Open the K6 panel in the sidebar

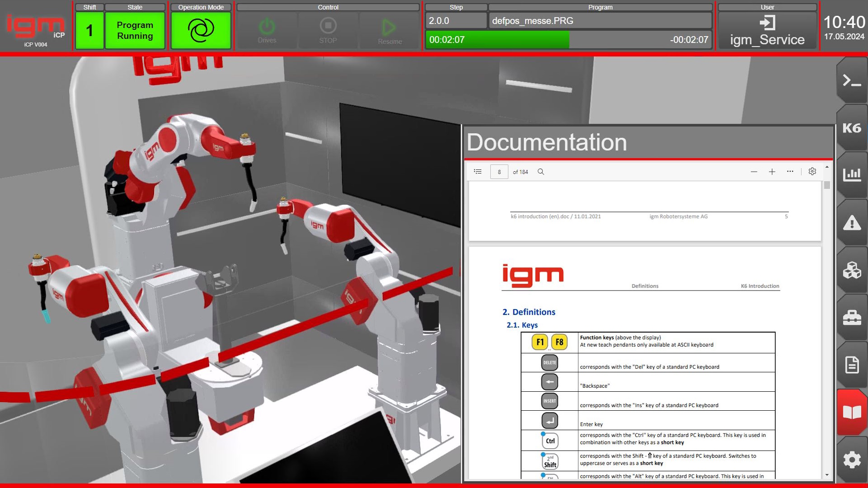(851, 128)
